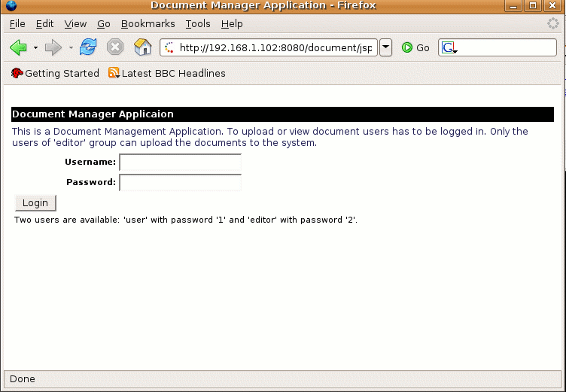Maximize the Firefox window
This screenshot has height=392, width=566.
[x=533, y=5]
